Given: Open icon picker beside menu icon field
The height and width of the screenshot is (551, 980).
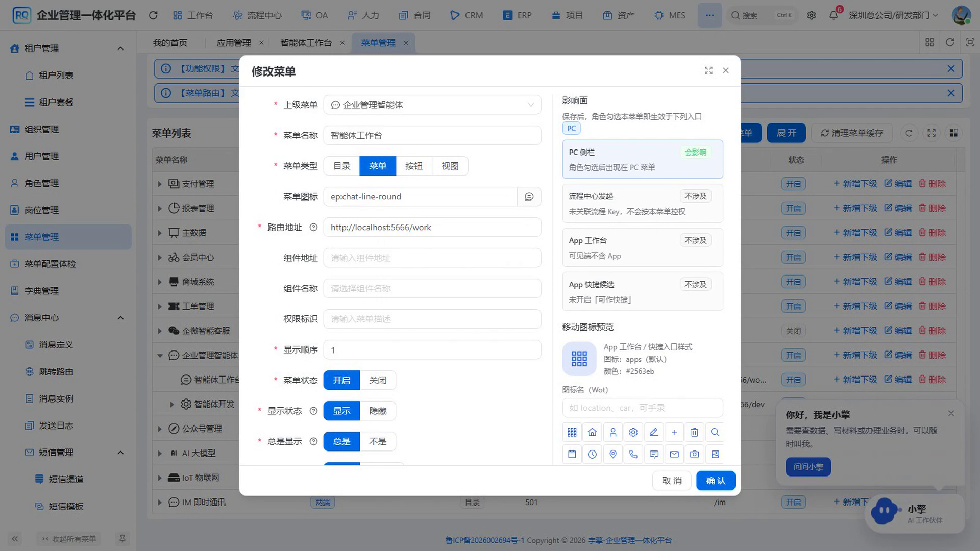Looking at the screenshot, I should point(529,196).
